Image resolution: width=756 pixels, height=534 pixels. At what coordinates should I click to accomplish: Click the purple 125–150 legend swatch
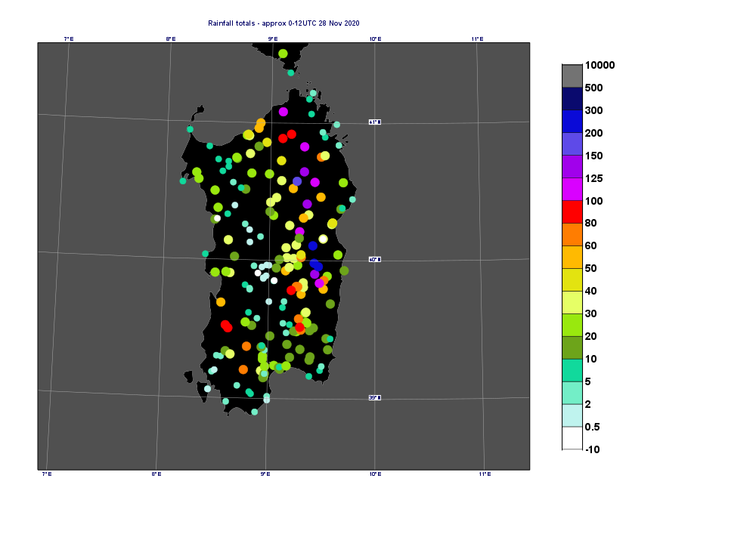(572, 167)
